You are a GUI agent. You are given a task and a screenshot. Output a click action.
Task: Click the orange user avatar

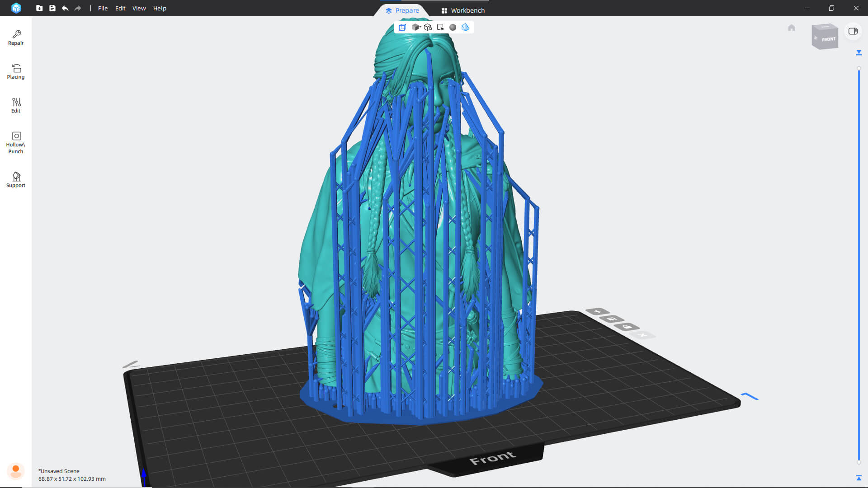(x=16, y=471)
